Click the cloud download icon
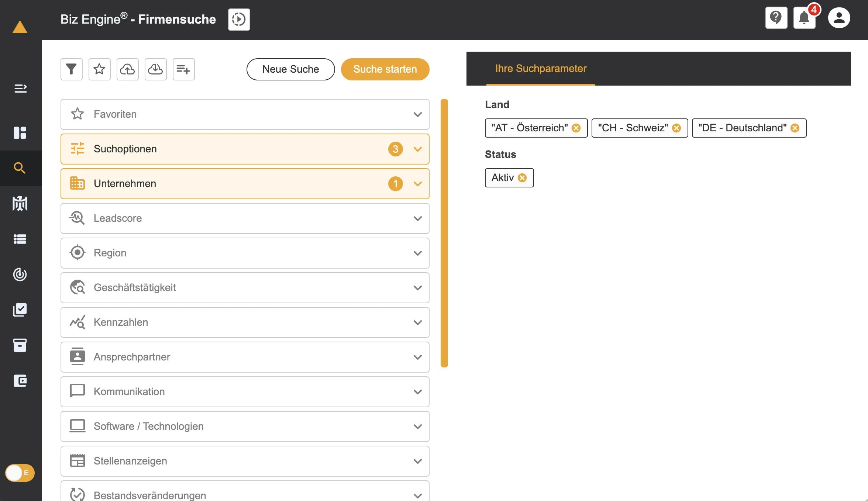Image resolution: width=868 pixels, height=501 pixels. (x=155, y=69)
